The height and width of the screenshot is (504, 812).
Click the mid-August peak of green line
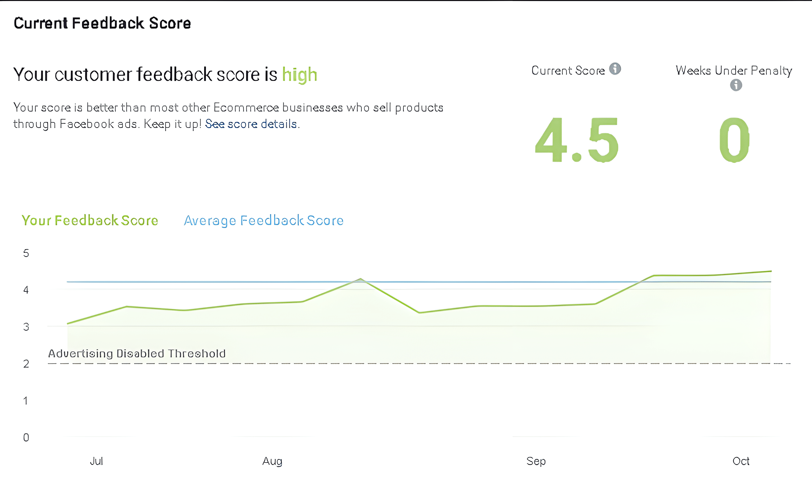pos(360,279)
